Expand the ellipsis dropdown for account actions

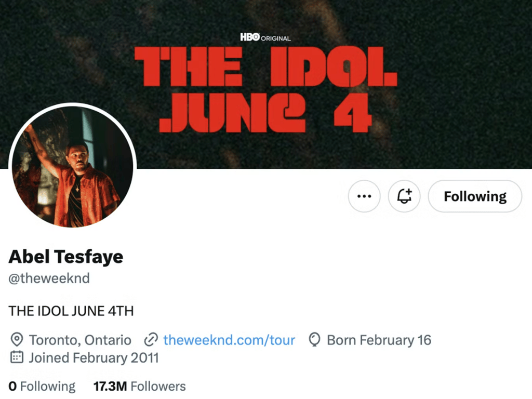pyautogui.click(x=364, y=196)
